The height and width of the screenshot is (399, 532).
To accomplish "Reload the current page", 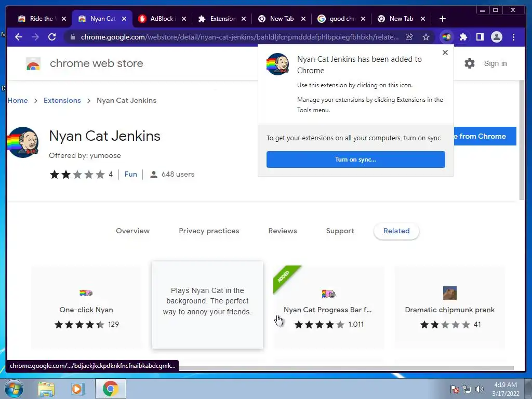I will [52, 37].
